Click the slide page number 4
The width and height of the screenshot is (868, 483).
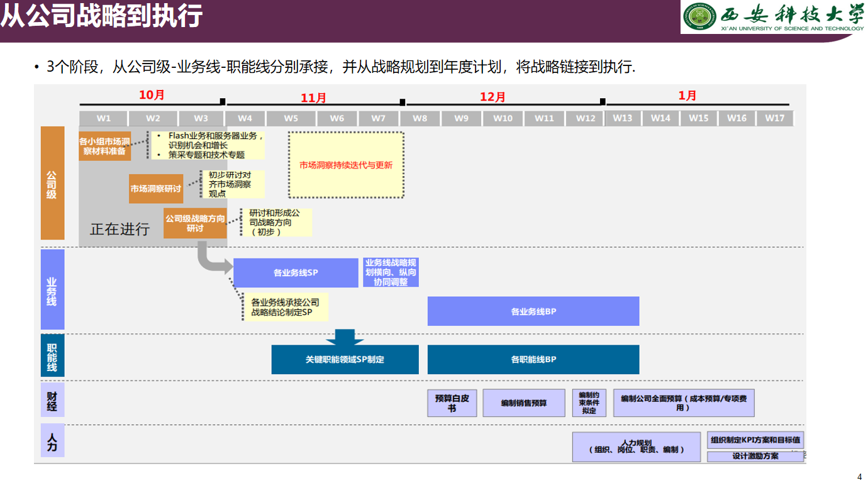(x=860, y=477)
